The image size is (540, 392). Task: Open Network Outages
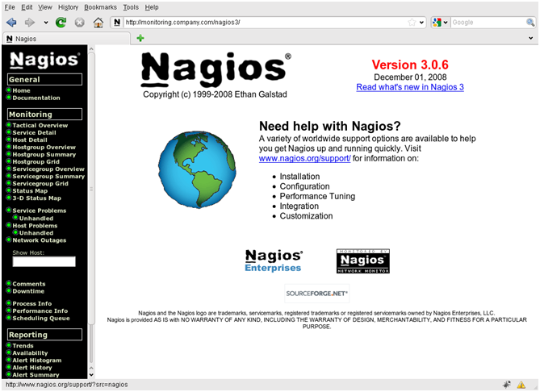(x=40, y=240)
